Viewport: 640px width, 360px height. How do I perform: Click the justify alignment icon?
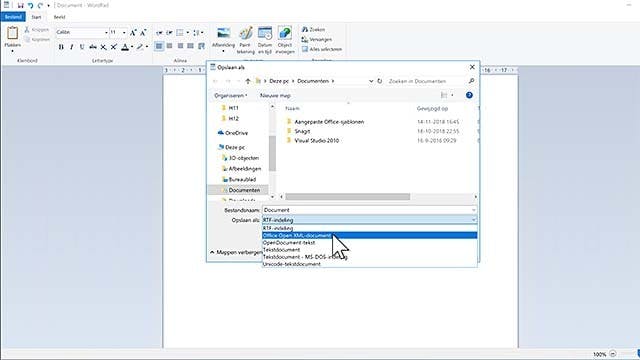191,46
